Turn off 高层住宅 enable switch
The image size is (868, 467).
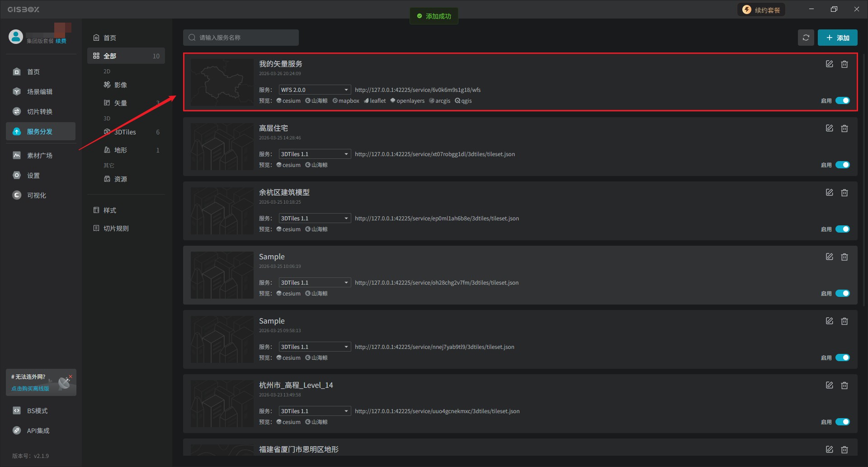842,165
